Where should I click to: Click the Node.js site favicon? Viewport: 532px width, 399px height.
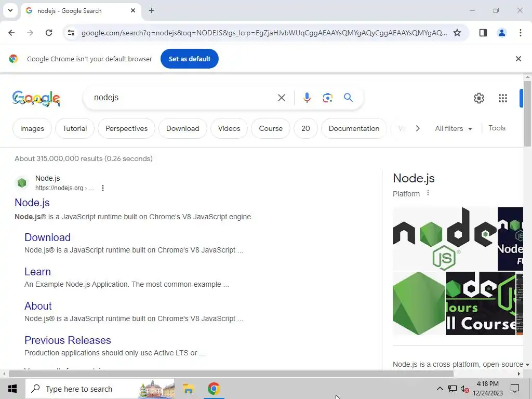[x=22, y=183]
